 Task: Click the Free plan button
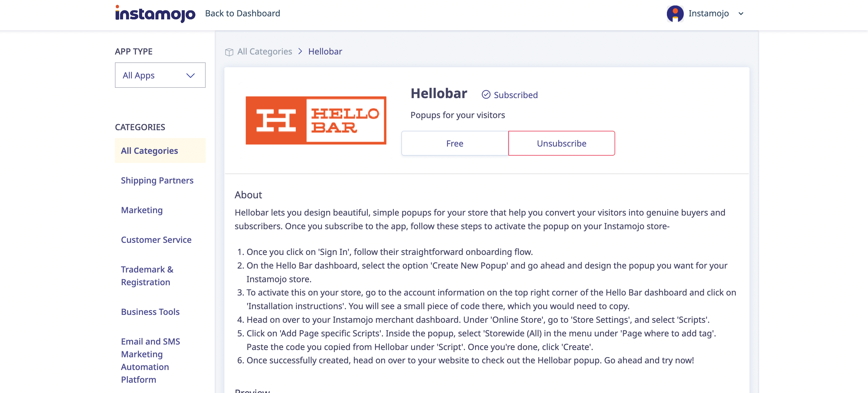[455, 144]
